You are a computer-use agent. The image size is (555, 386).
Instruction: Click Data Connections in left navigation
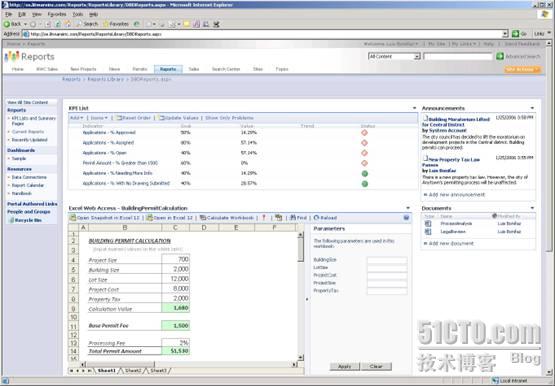click(29, 177)
